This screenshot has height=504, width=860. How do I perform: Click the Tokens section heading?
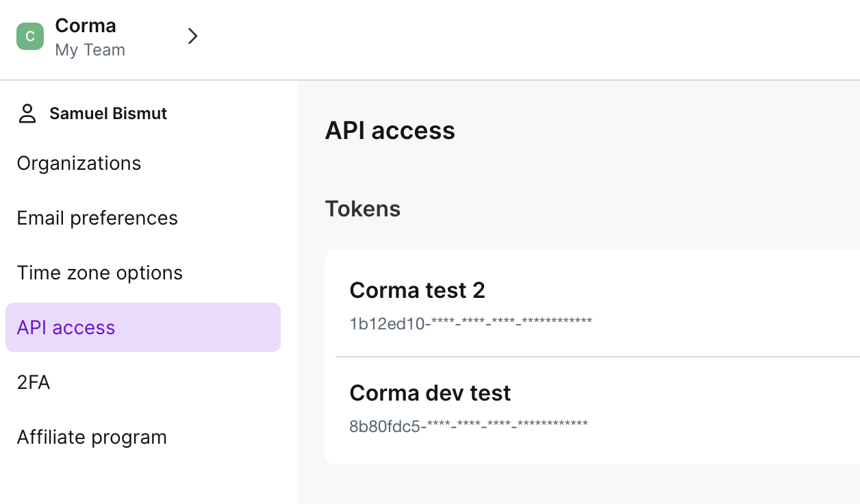362,209
